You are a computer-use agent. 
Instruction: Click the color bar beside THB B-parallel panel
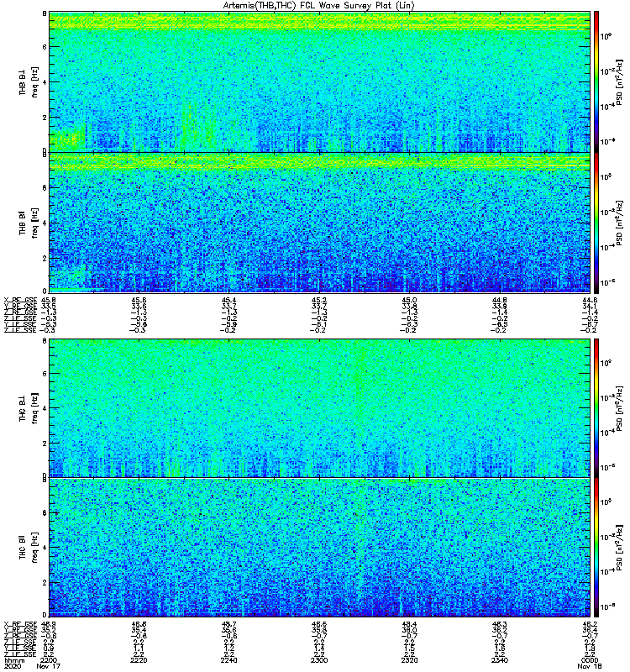(596, 223)
